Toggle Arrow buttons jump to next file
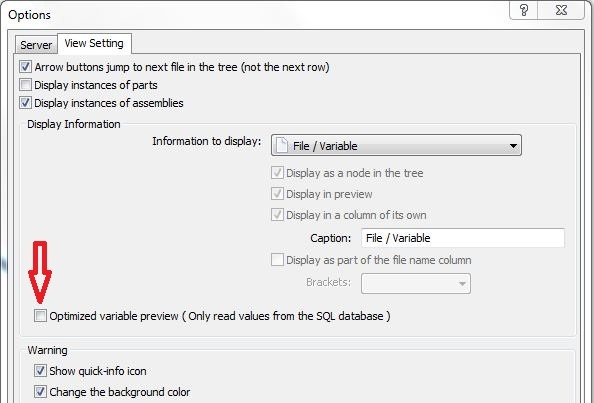The image size is (594, 403). click(x=25, y=67)
